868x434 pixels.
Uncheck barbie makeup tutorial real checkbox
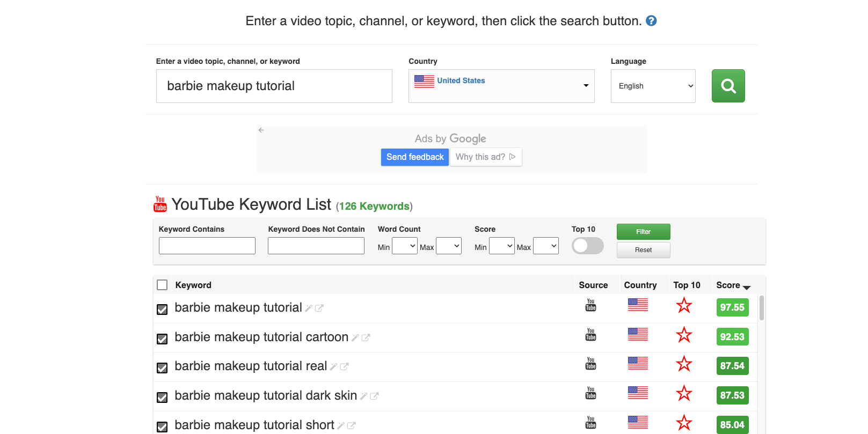coord(162,368)
